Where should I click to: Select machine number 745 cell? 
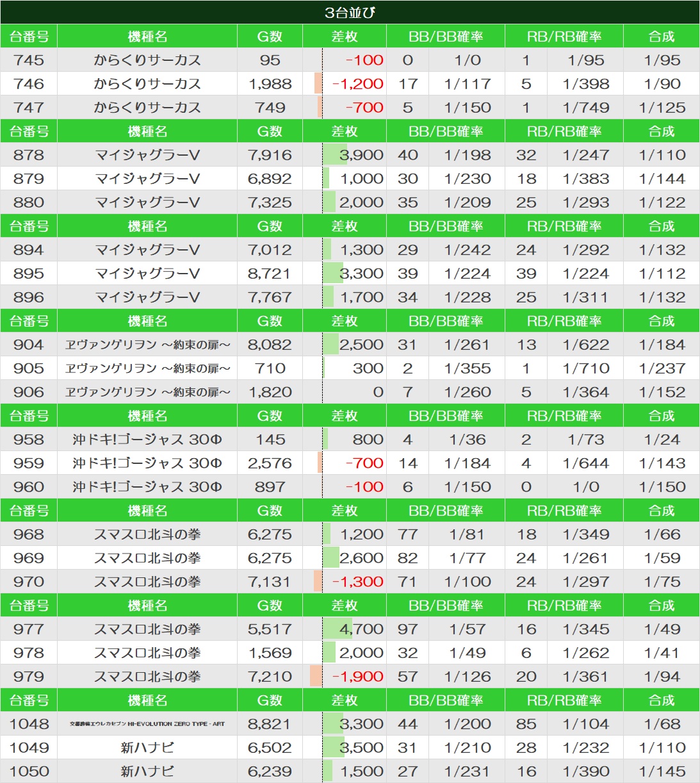coord(29,60)
